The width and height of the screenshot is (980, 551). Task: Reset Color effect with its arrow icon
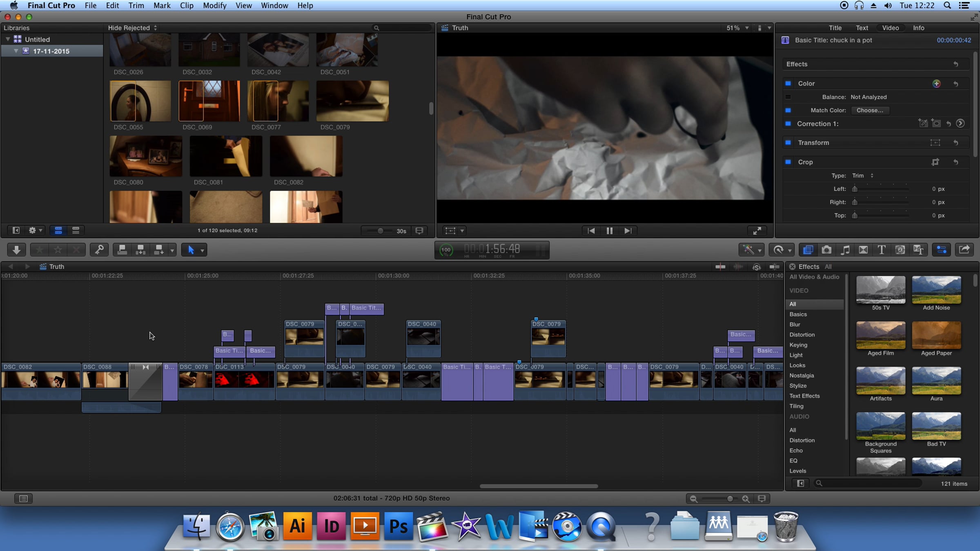click(955, 84)
